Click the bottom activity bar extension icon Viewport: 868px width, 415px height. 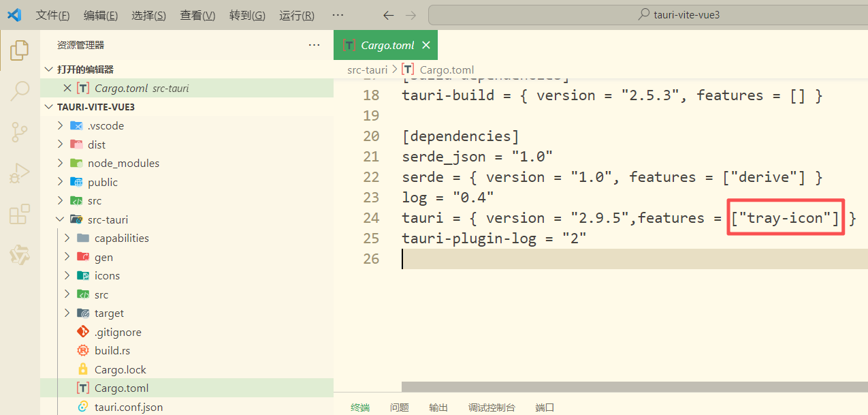click(20, 255)
